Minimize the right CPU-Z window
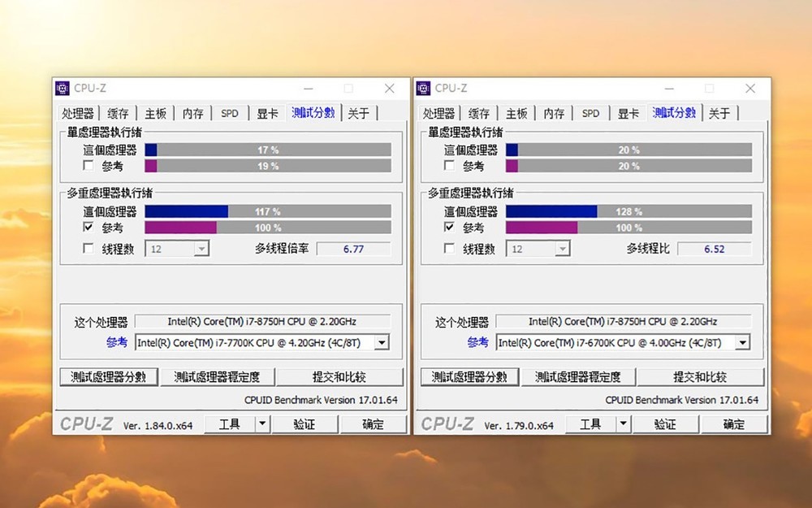Image resolution: width=812 pixels, height=508 pixels. click(669, 89)
